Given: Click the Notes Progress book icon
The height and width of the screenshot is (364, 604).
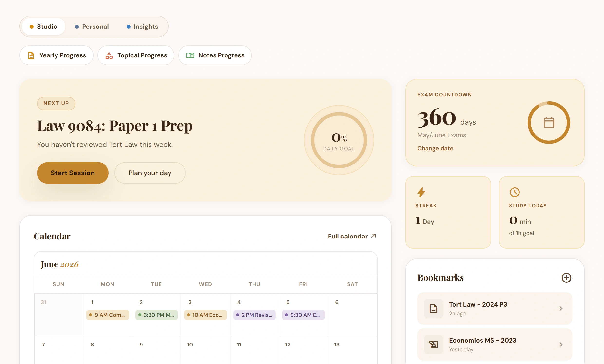Looking at the screenshot, I should tap(190, 55).
